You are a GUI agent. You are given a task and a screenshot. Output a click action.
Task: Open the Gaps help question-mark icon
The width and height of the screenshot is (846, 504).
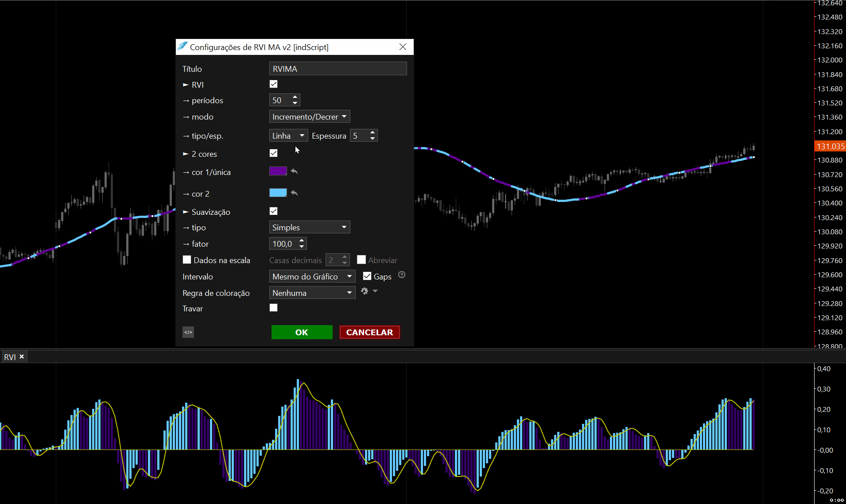point(402,275)
